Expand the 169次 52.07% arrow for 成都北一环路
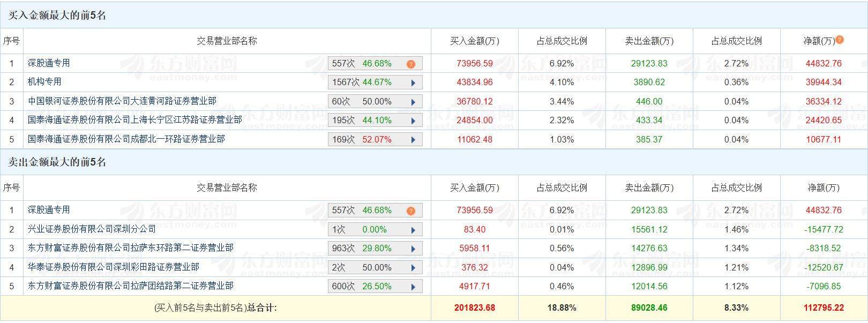868x323 pixels. coord(413,140)
